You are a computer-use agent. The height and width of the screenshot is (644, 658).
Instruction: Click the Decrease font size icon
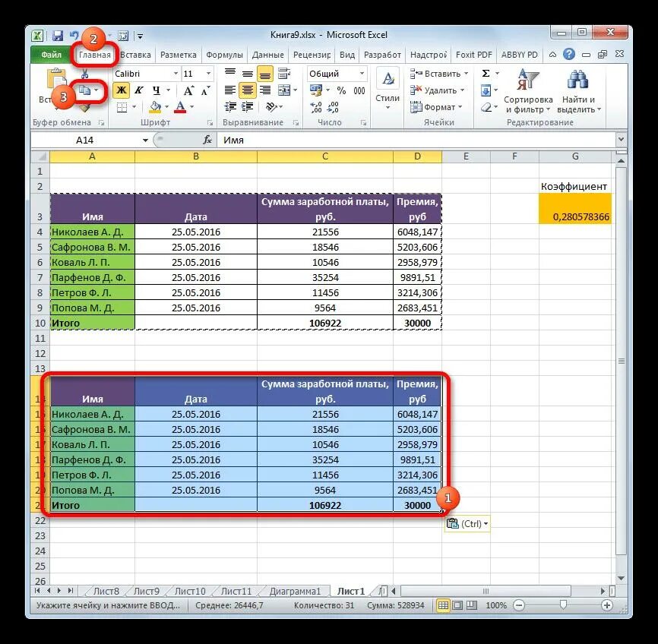[x=206, y=90]
